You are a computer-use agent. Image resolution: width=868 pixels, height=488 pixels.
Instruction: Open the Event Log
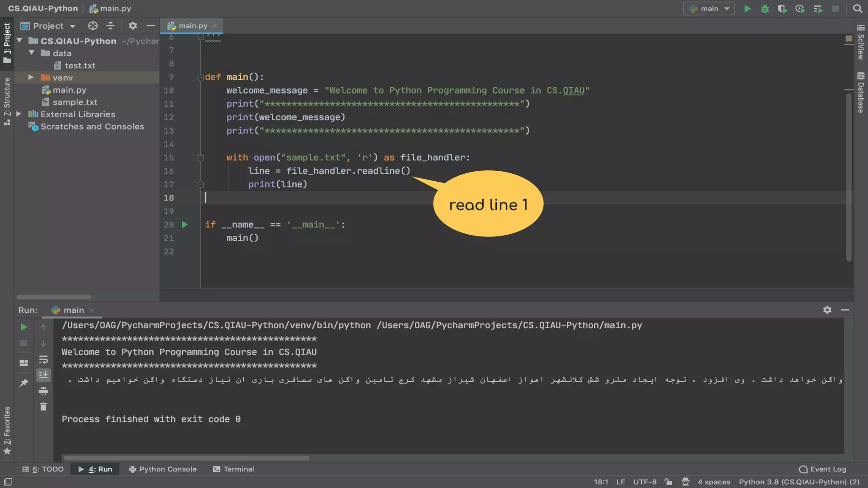(x=823, y=469)
